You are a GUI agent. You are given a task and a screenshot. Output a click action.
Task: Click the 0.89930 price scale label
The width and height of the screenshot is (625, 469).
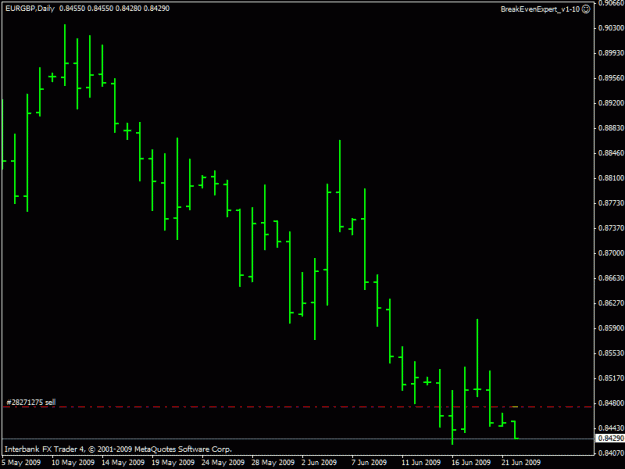pos(611,53)
